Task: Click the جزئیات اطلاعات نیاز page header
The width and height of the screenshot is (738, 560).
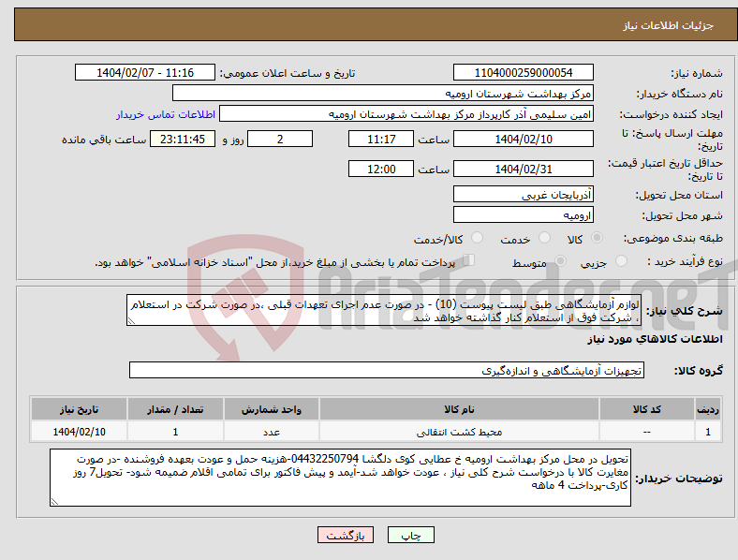Action: (x=669, y=25)
